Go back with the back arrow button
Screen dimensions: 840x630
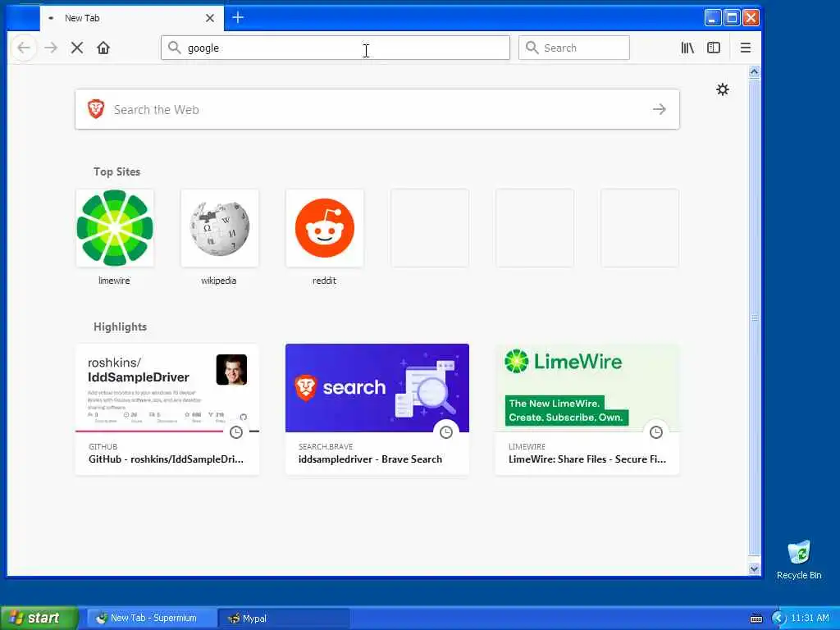[24, 48]
